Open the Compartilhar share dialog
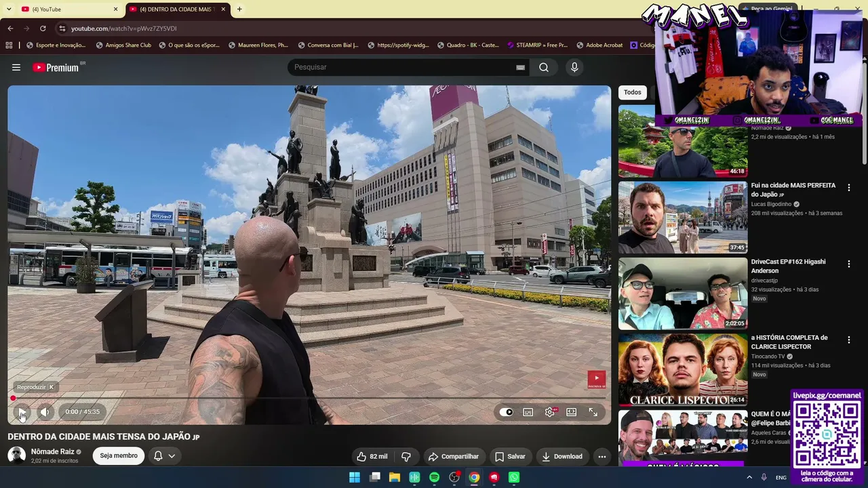The image size is (868, 488). click(454, 456)
